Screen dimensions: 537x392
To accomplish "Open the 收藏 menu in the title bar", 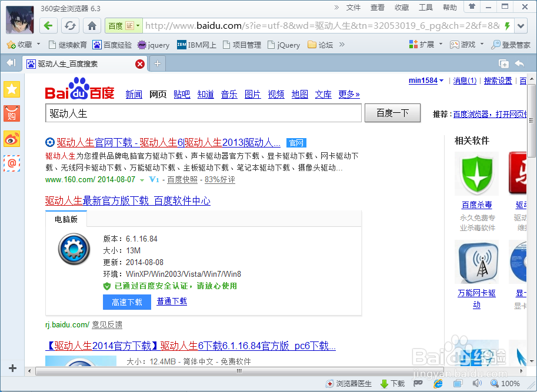I will (x=401, y=8).
